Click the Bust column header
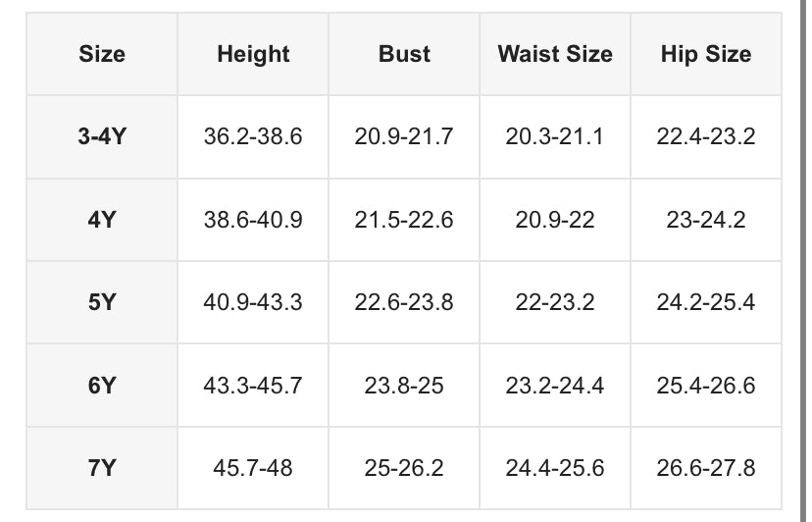 [404, 54]
